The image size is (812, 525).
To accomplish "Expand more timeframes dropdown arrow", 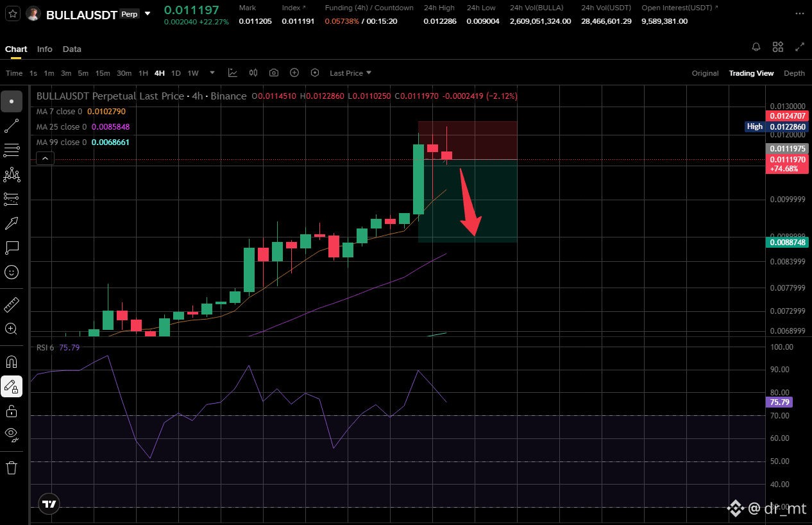I will pyautogui.click(x=212, y=73).
